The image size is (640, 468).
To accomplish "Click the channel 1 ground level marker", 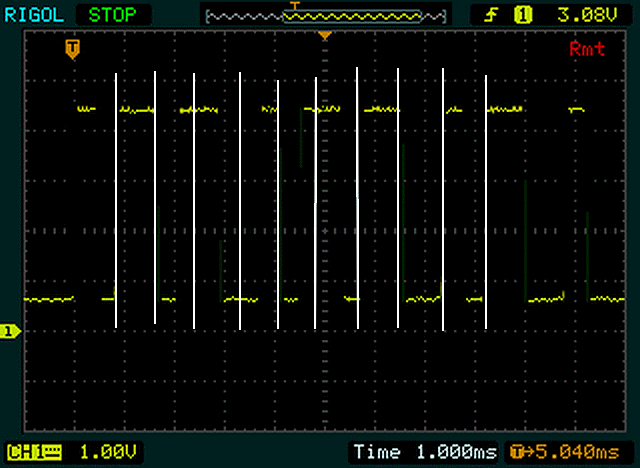I will click(10, 331).
